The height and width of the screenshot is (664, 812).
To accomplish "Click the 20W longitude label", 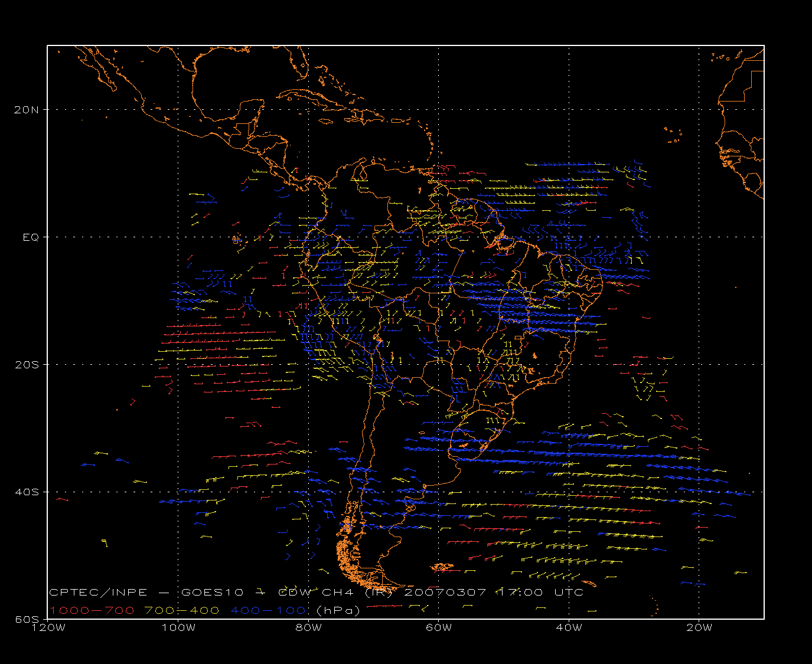I will pyautogui.click(x=699, y=627).
